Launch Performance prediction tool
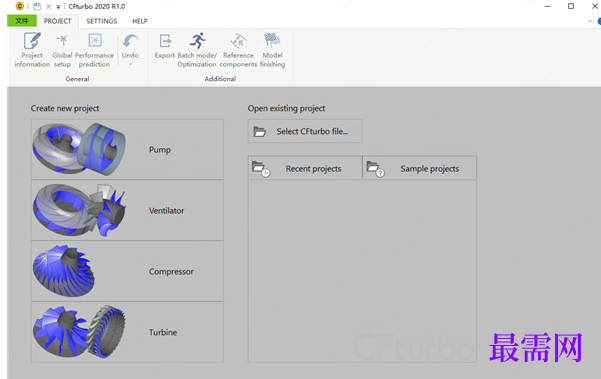The width and height of the screenshot is (601, 379). click(94, 50)
